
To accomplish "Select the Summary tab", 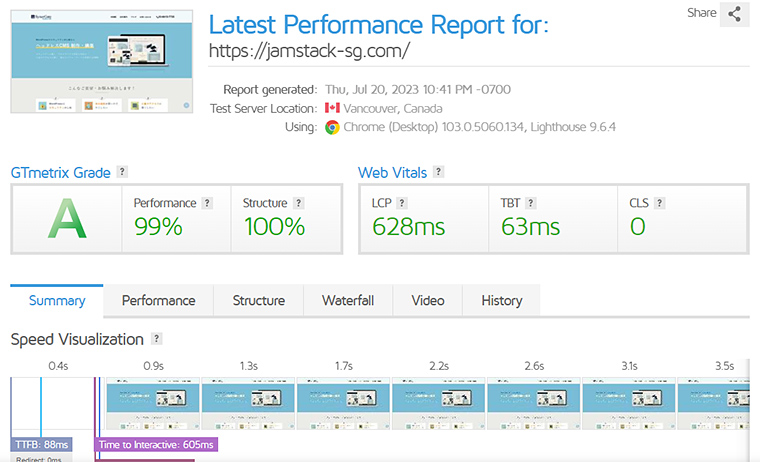I will [x=57, y=301].
